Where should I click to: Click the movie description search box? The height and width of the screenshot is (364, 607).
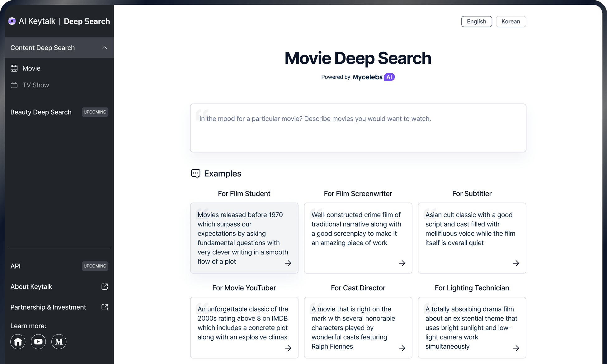(x=358, y=128)
